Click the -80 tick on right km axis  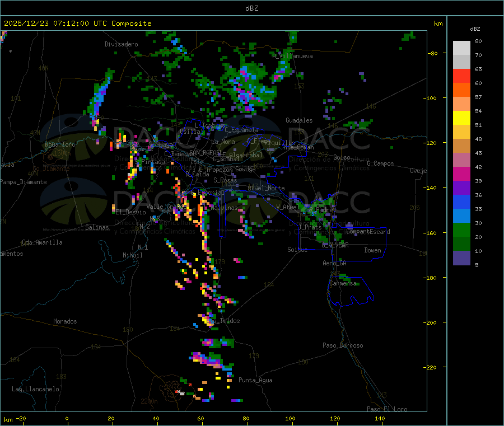click(432, 54)
